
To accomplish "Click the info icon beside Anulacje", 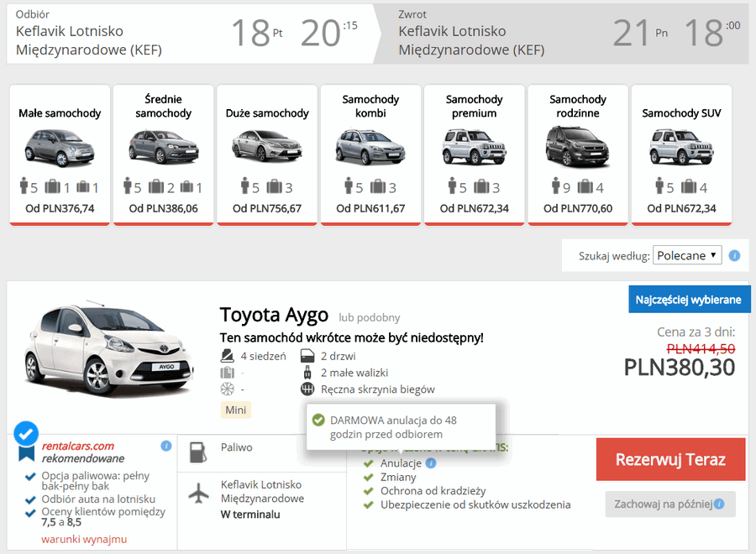I will 431,463.
